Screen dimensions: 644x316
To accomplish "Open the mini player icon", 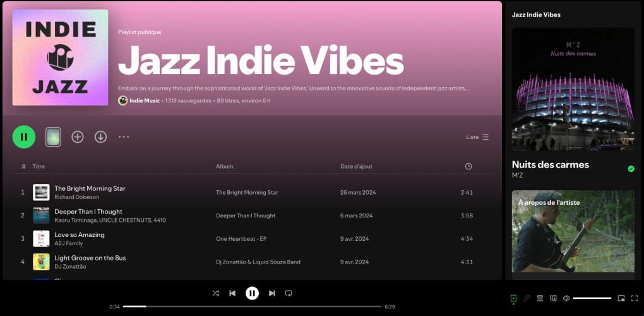I will click(621, 298).
